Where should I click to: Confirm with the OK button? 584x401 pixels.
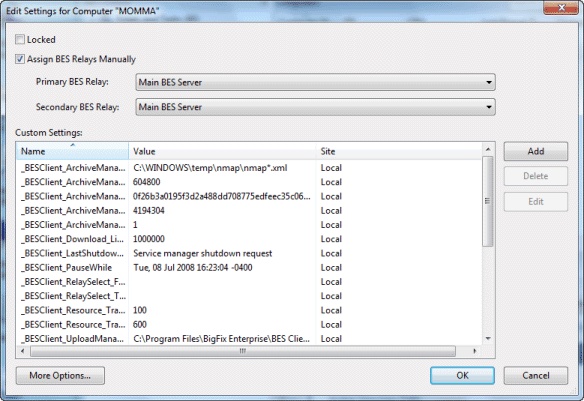tap(462, 375)
